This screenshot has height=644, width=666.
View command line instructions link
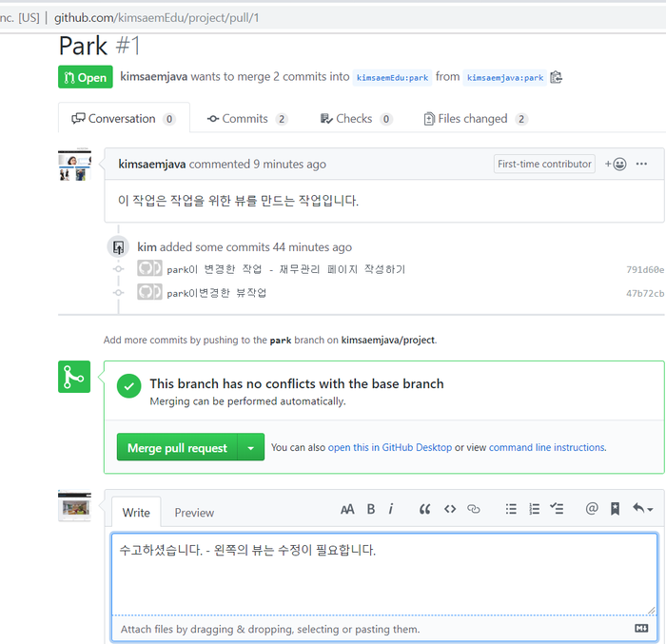click(547, 447)
